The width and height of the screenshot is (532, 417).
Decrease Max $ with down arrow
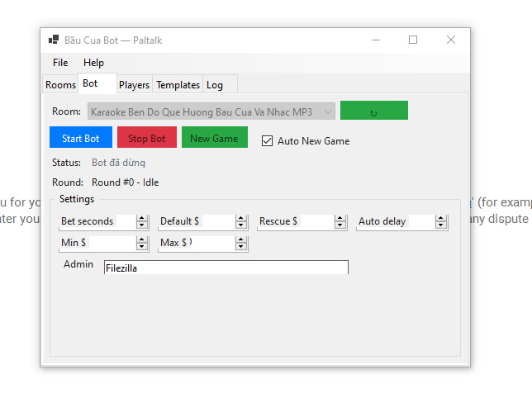pyautogui.click(x=241, y=246)
